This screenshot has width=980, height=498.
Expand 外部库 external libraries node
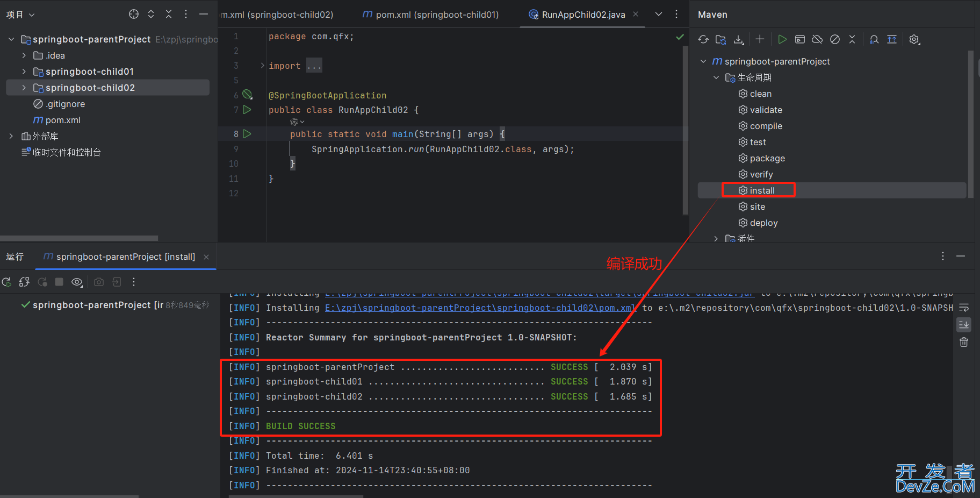coord(11,136)
